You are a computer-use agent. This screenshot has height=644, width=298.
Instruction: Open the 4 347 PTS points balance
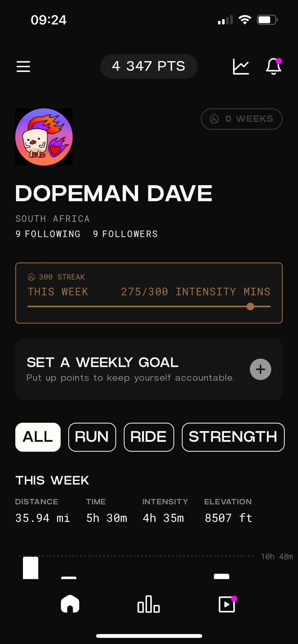point(149,66)
